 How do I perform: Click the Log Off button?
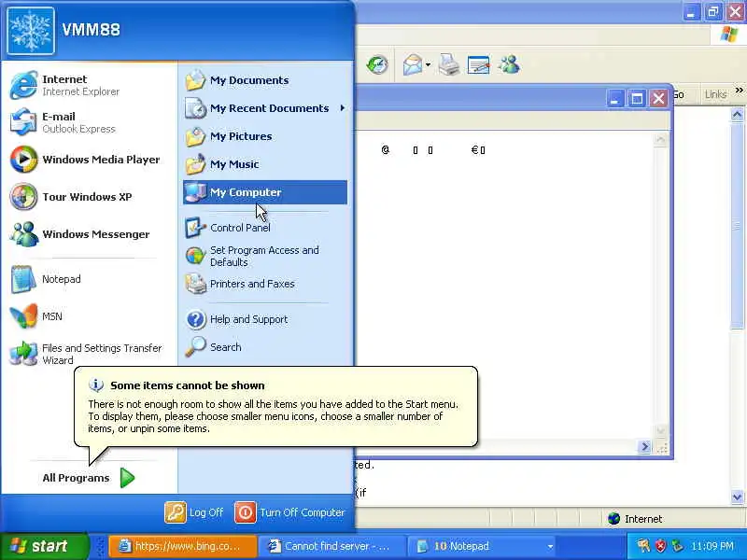point(194,512)
